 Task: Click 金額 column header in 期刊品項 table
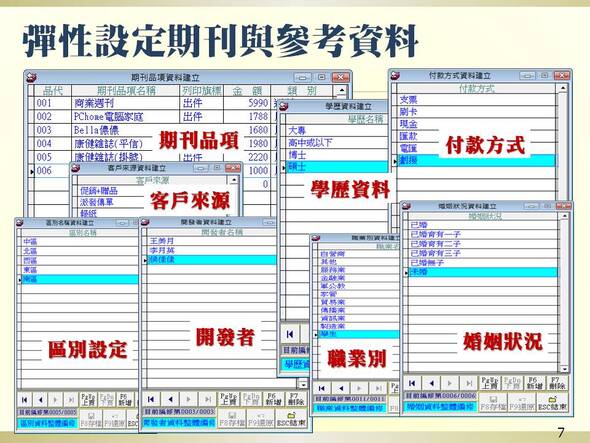[247, 90]
